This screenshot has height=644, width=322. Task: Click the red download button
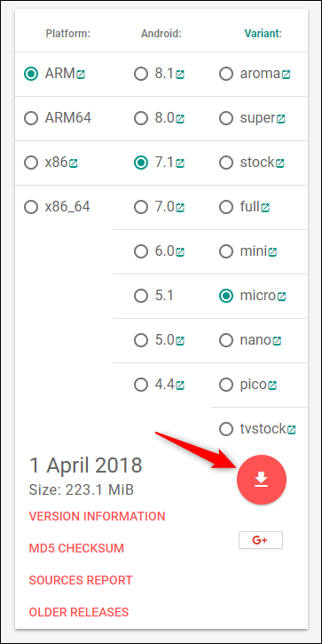click(x=262, y=480)
